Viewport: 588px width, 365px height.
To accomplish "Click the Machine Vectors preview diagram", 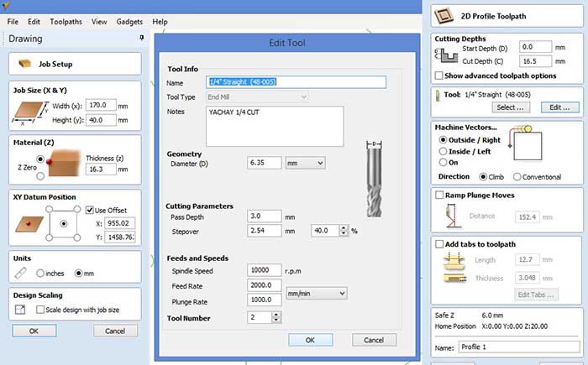I will click(525, 143).
